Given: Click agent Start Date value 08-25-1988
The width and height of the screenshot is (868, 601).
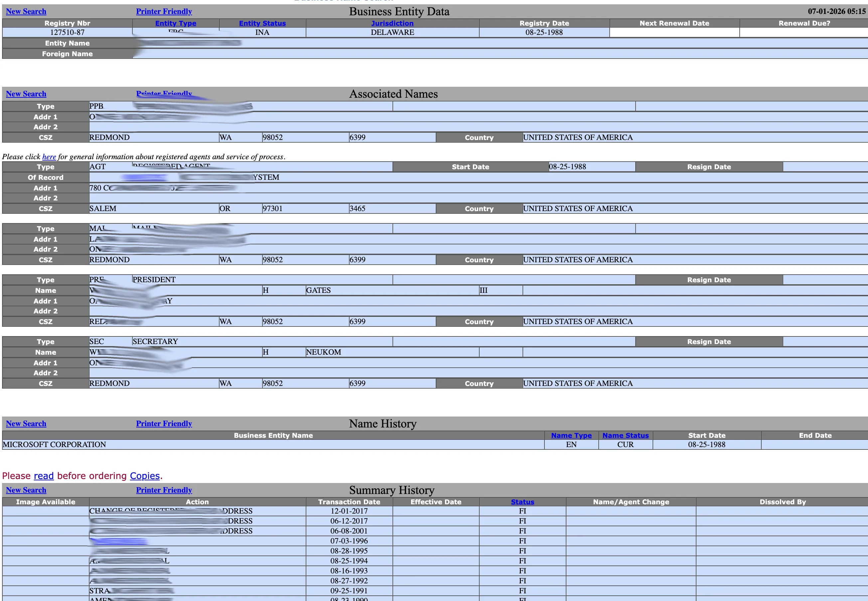Looking at the screenshot, I should [567, 167].
